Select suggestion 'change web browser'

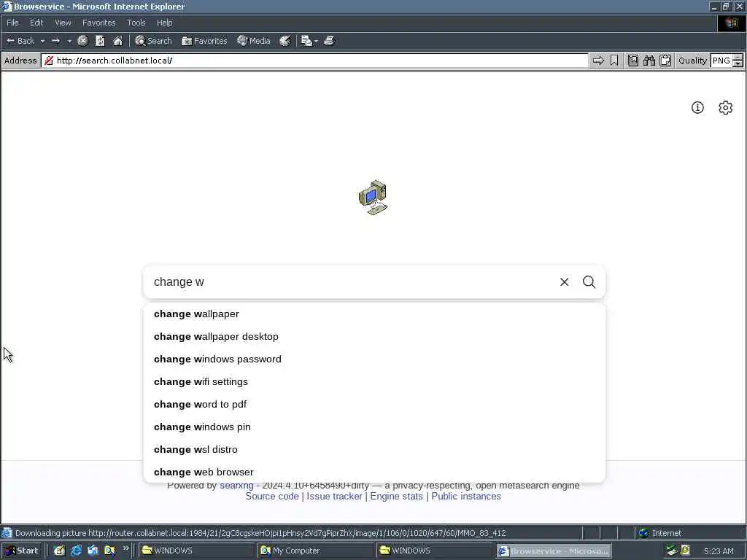coord(374,472)
